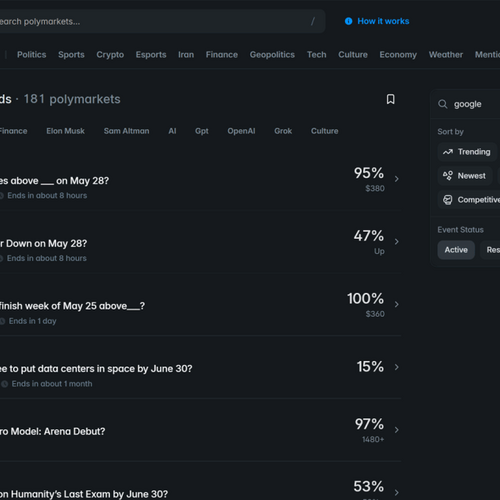The height and width of the screenshot is (500, 500).
Task: Expand the 15% data centers market chevron
Action: (x=397, y=367)
